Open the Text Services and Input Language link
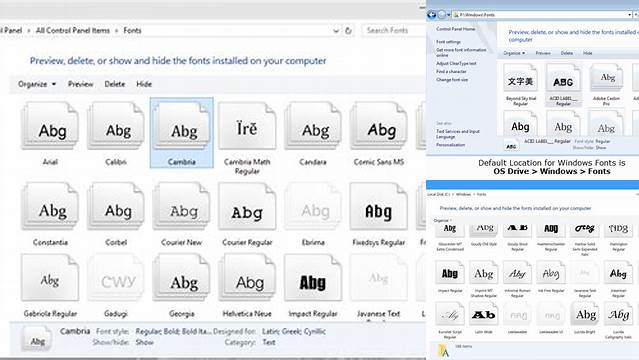 (458, 134)
